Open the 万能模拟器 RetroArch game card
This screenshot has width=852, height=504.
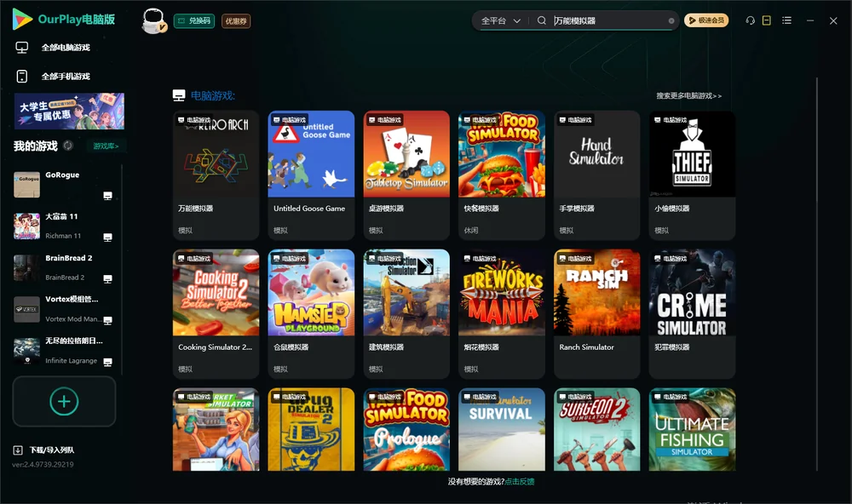pyautogui.click(x=216, y=175)
